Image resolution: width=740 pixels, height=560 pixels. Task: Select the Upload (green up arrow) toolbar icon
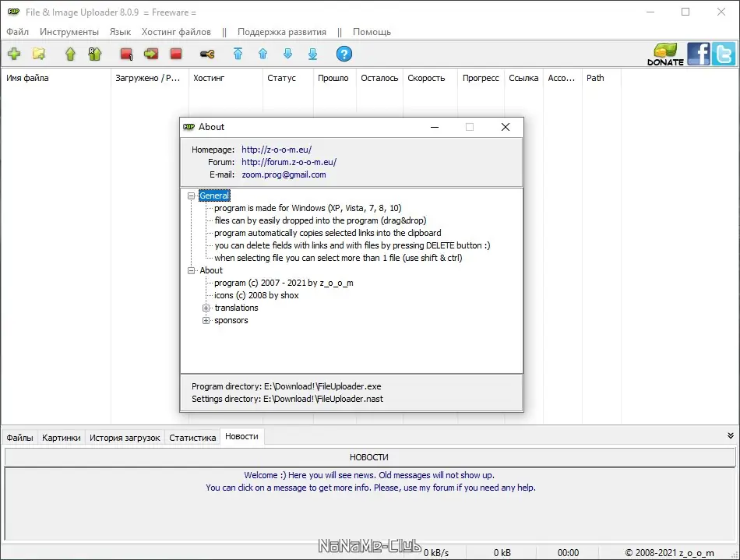(70, 54)
